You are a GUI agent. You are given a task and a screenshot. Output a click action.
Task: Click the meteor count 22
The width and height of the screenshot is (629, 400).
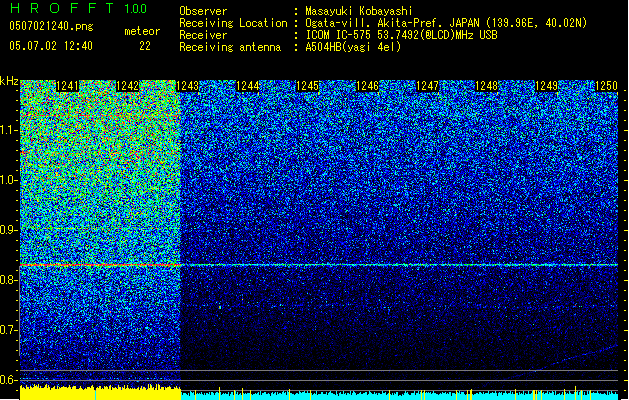[145, 46]
